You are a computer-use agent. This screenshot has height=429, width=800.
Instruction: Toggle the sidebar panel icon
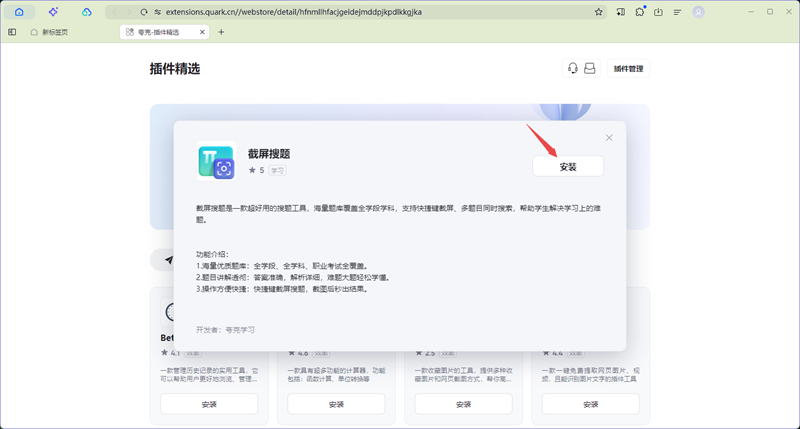(x=12, y=32)
